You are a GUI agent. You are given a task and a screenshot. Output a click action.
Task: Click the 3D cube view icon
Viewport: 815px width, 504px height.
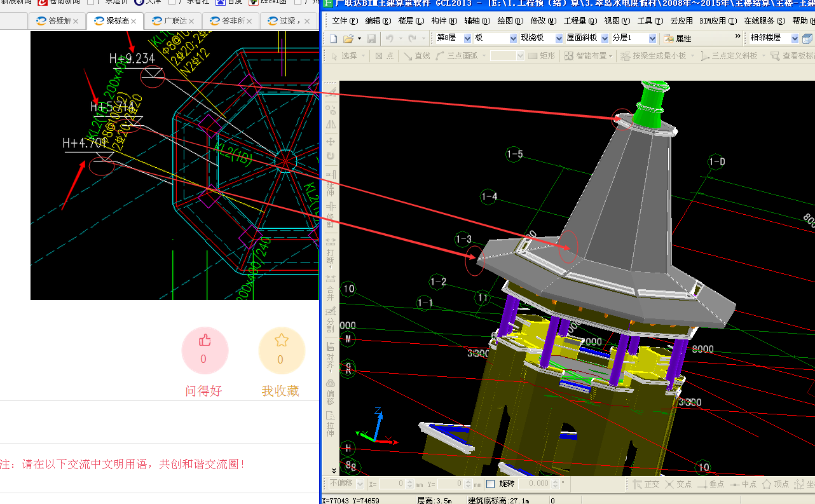(x=807, y=39)
